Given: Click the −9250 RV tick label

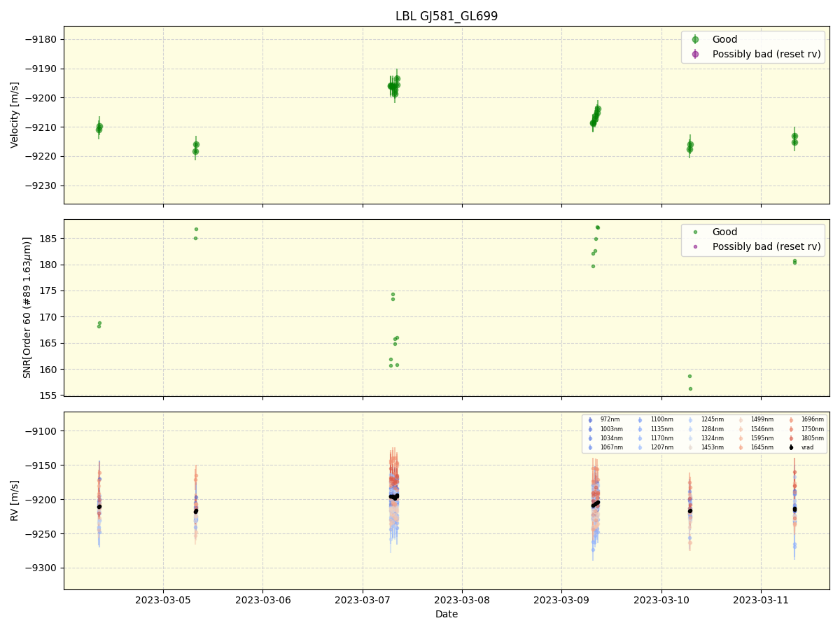Looking at the screenshot, I should click(x=42, y=533).
